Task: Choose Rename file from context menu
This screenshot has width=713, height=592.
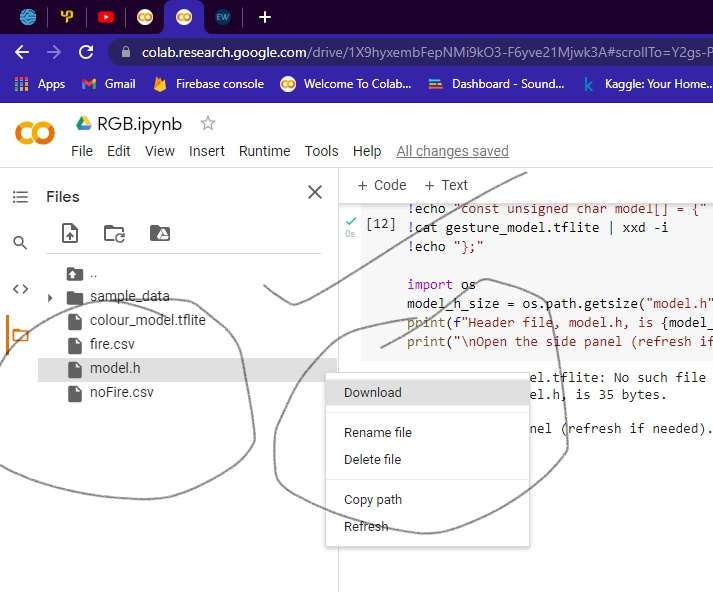Action: (x=427, y=432)
